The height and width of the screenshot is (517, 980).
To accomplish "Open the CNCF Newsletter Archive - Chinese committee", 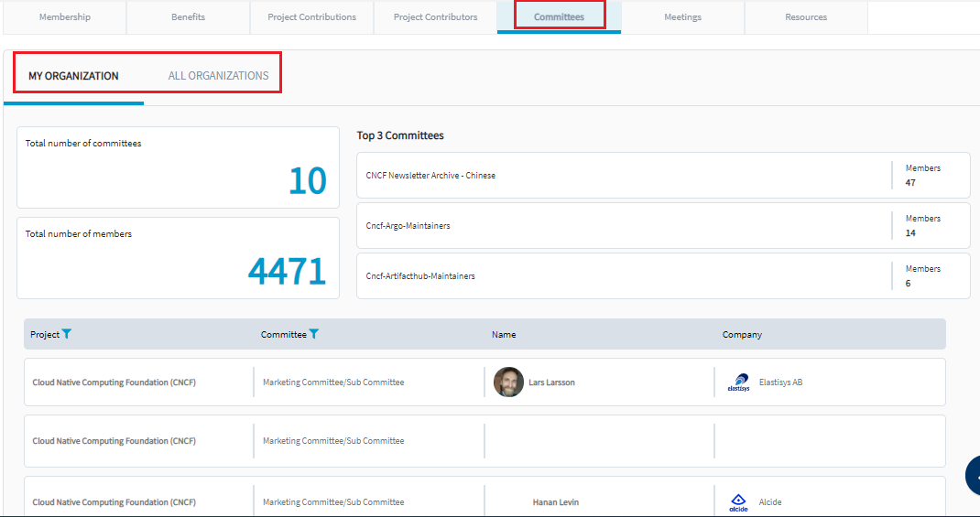I will click(x=663, y=176).
